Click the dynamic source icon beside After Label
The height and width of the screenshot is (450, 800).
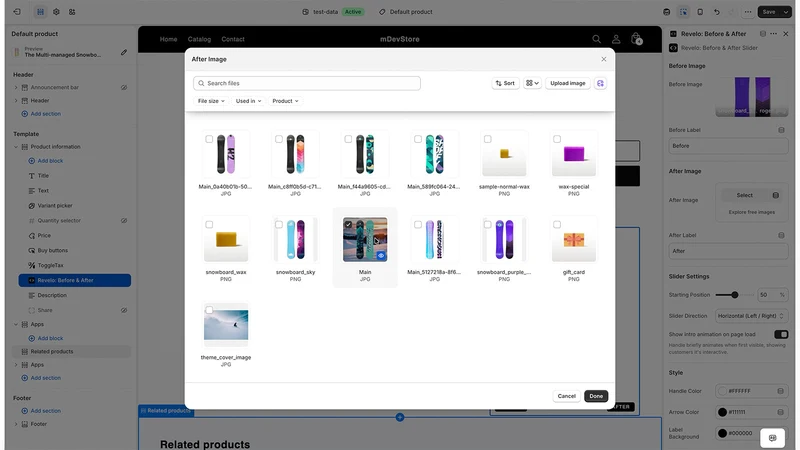point(781,235)
